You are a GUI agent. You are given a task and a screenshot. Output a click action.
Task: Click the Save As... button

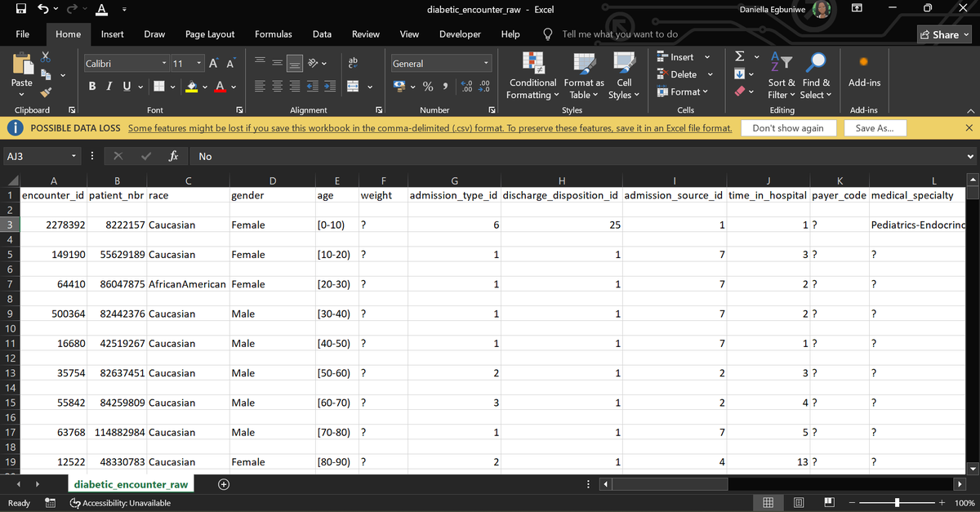pos(875,128)
